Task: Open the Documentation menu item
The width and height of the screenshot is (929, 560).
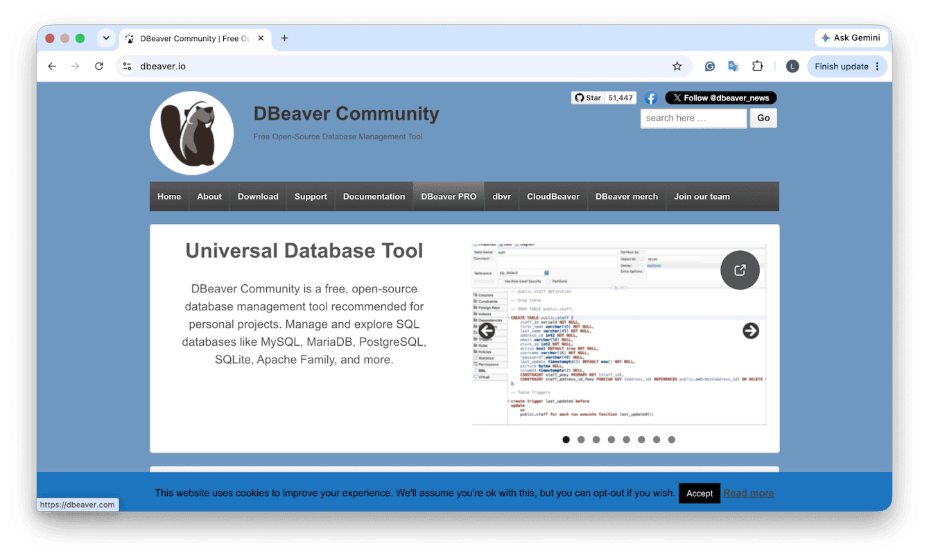Action: (374, 197)
